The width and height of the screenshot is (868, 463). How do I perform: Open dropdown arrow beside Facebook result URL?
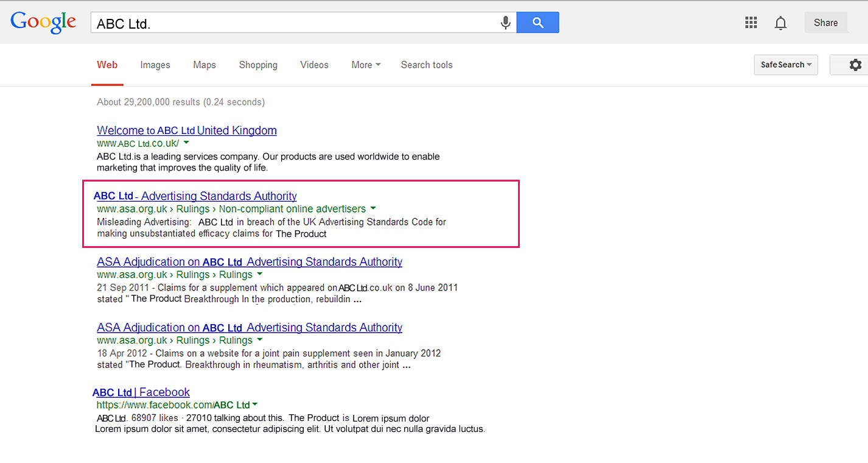[255, 405]
